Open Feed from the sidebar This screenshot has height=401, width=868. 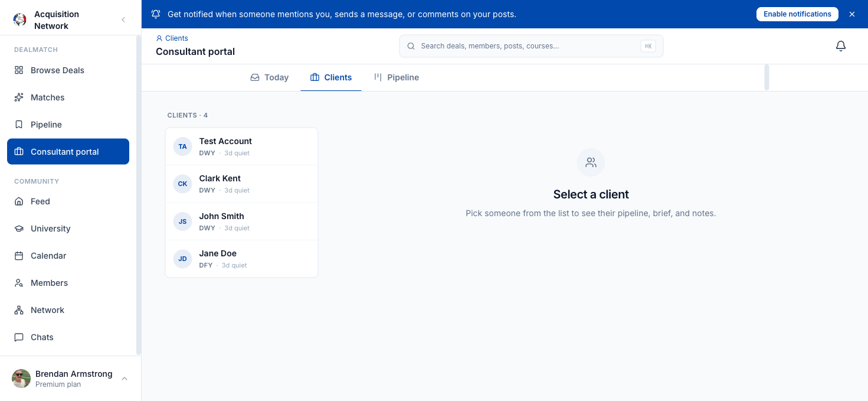pyautogui.click(x=68, y=201)
